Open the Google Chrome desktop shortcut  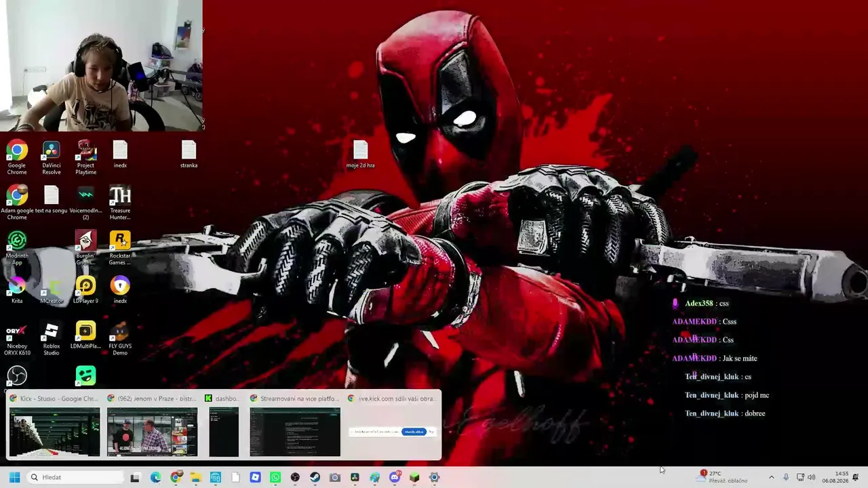(17, 157)
